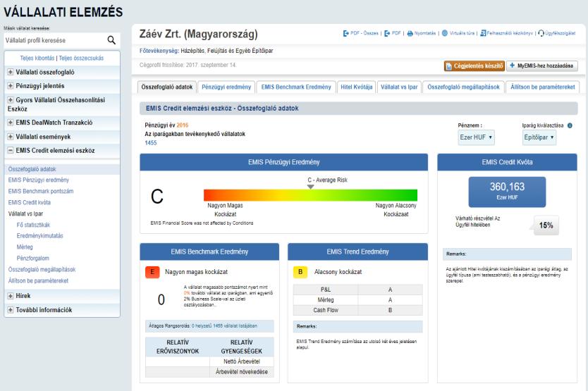
Task: Click the Teljes összecsukás link
Action: [x=81, y=58]
